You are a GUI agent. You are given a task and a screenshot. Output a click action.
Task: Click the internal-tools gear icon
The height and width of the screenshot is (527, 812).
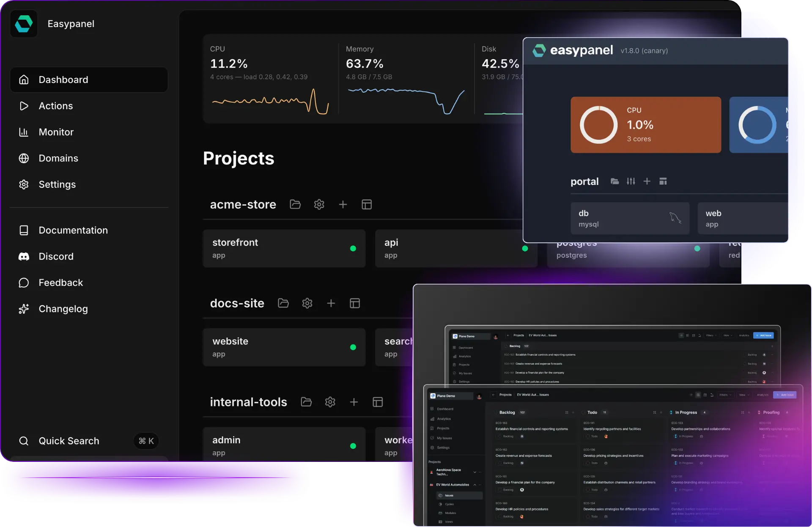[330, 402]
